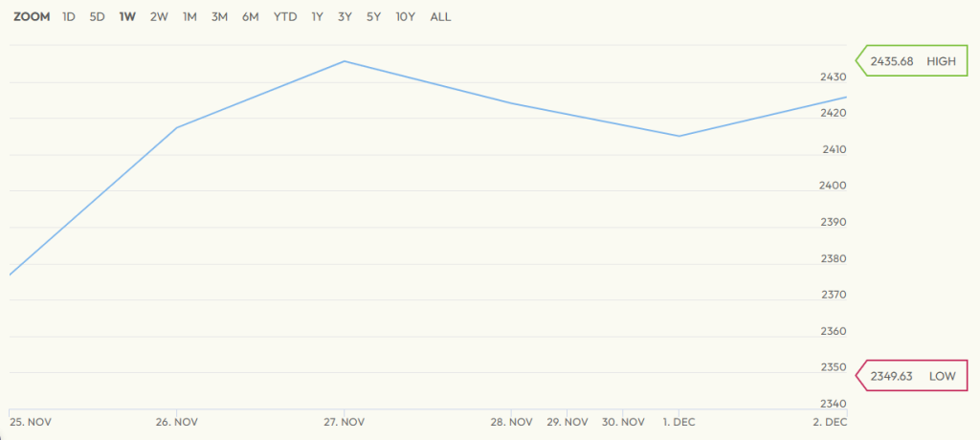
Task: Click the 2400 y-axis label
Action: (x=832, y=186)
